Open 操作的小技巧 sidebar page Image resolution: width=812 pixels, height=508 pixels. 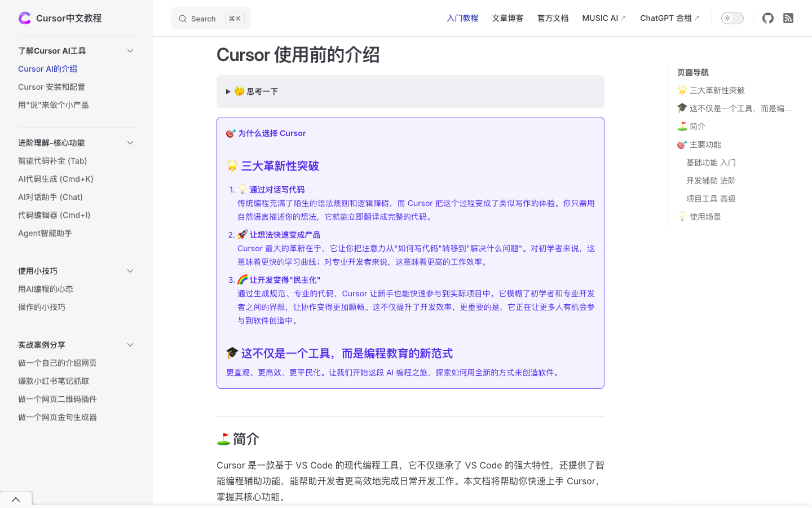pos(42,307)
